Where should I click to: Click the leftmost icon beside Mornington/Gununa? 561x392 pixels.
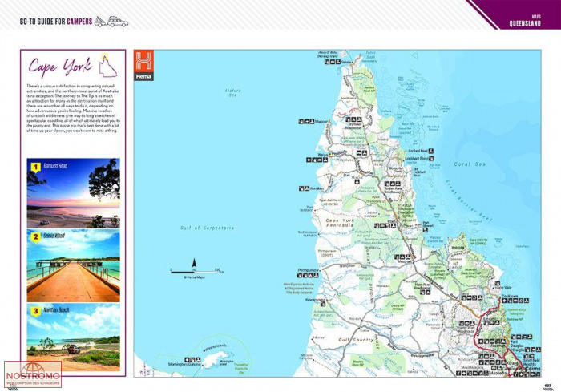[x=187, y=359]
